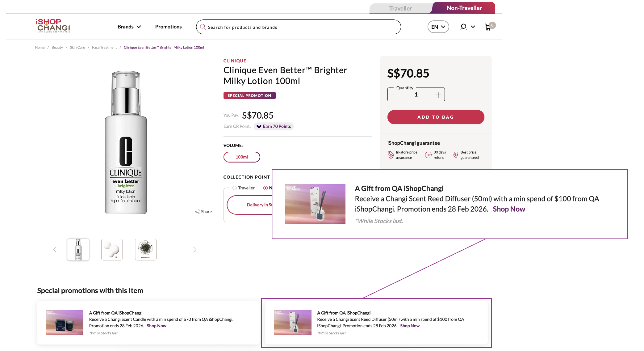The height and width of the screenshot is (351, 644).
Task: Click the 30 days refund icon
Action: (x=428, y=155)
